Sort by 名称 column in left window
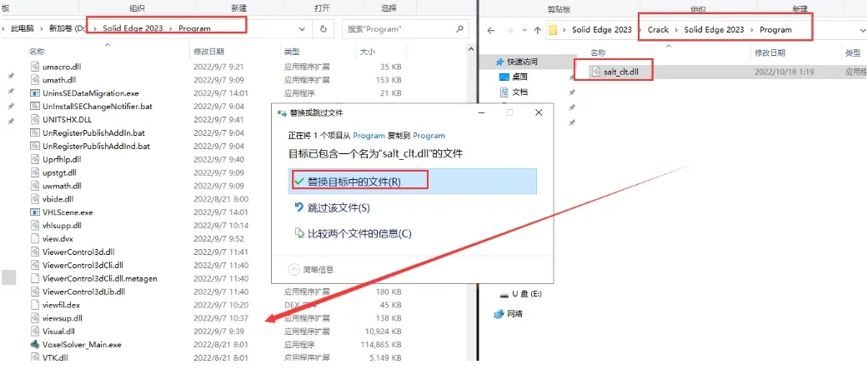 click(37, 52)
